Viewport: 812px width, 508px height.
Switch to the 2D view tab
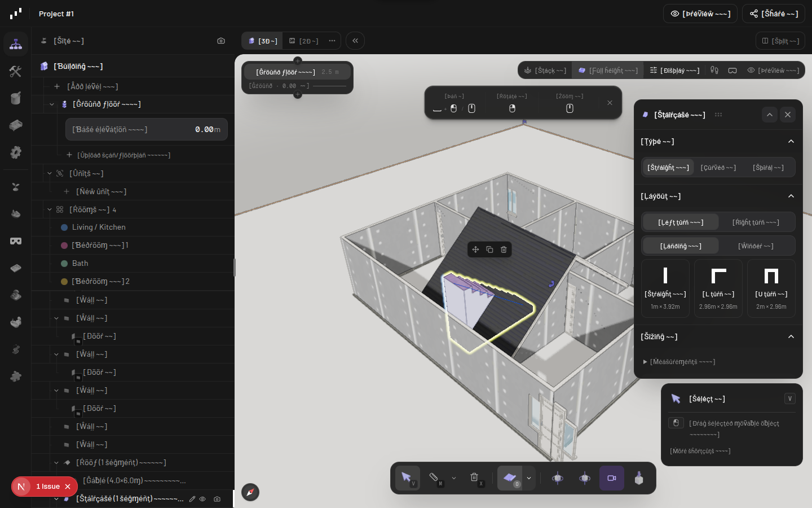click(304, 41)
